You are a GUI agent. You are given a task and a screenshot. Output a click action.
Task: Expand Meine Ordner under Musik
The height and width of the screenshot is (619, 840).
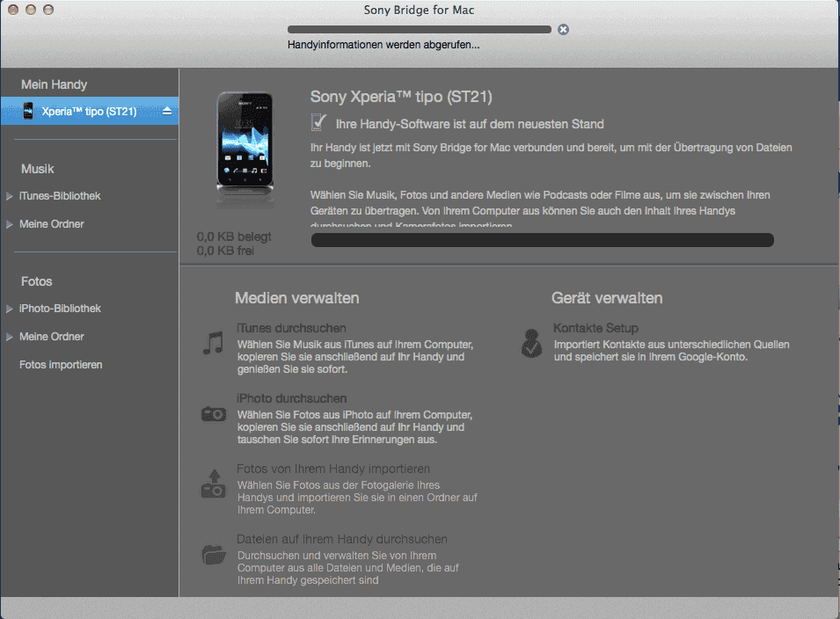coord(9,224)
